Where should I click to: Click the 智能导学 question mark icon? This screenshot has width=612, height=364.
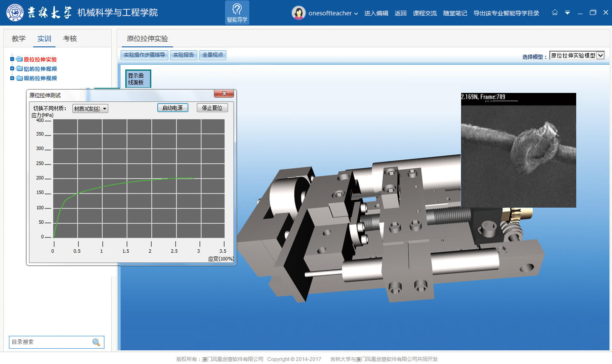pyautogui.click(x=237, y=9)
